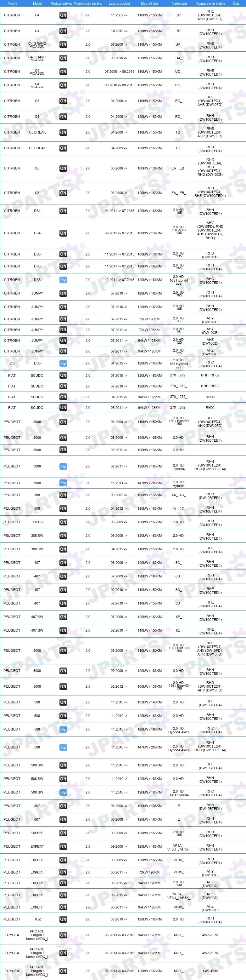Click the date '09.2007 ->' in Peugeot 308 row
This screenshot has height=980, width=246.
pos(119,495)
